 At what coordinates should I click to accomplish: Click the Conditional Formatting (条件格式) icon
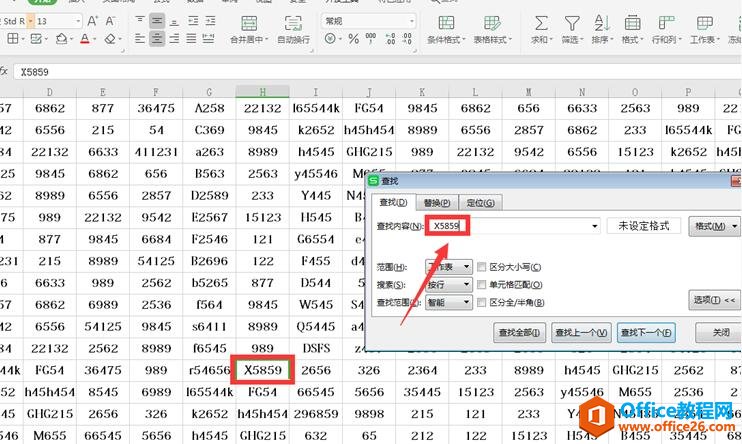tap(447, 22)
